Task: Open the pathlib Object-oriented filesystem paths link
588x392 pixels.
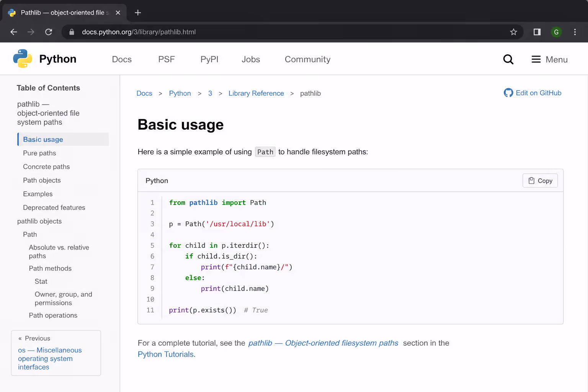Action: click(323, 343)
